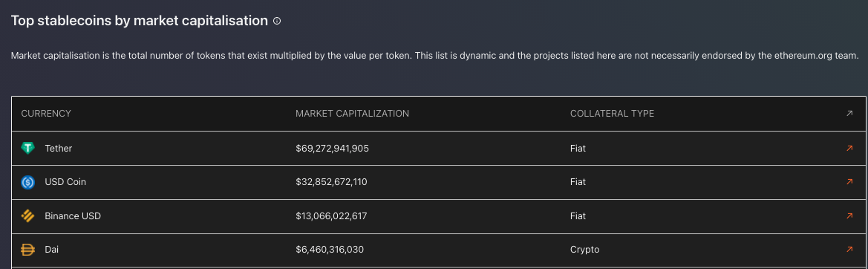Click the USD Coin logo icon
868x269 pixels.
click(27, 182)
